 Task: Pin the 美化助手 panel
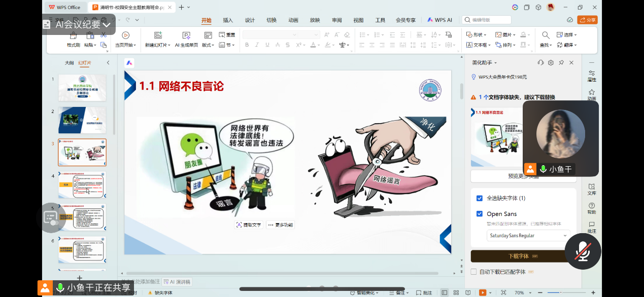[x=561, y=63]
